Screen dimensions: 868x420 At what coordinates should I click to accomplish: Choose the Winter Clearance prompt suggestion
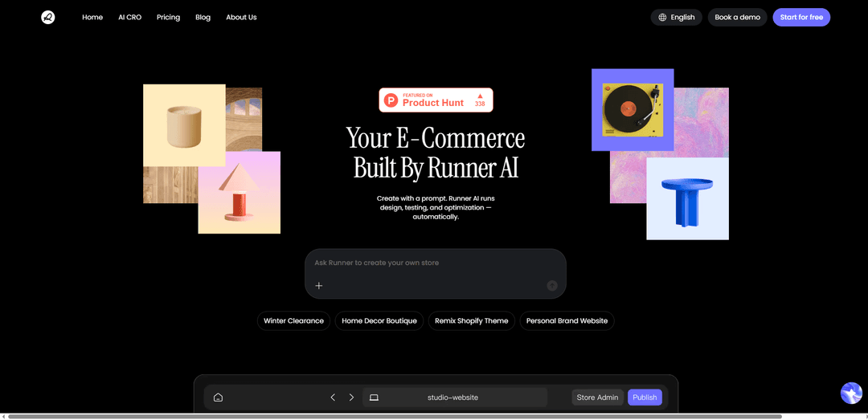[293, 320]
